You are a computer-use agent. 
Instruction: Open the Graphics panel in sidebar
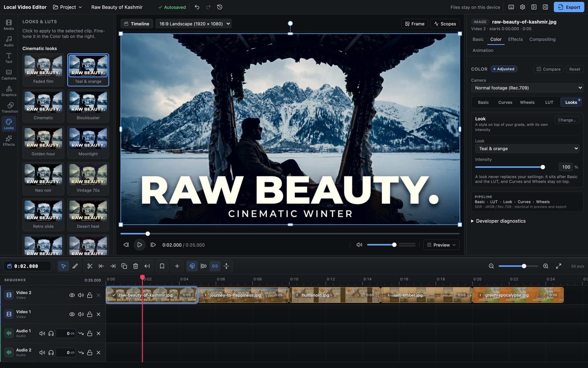point(9,91)
